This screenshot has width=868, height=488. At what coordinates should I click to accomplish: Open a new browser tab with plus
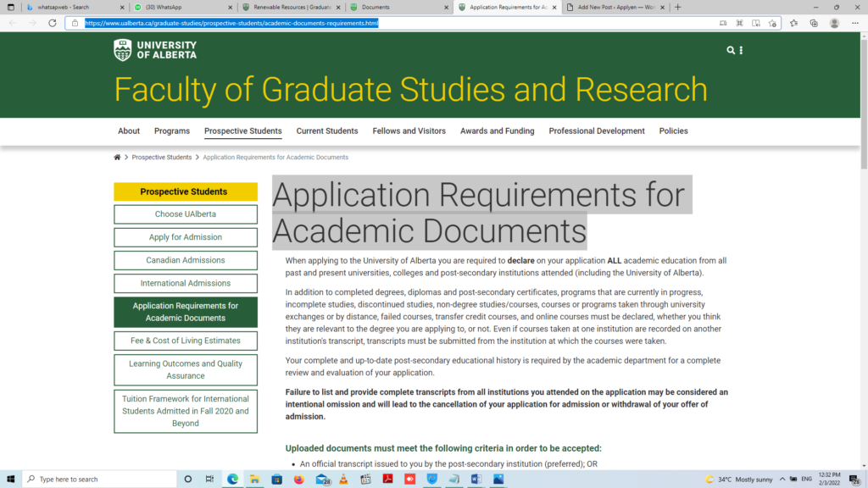[x=677, y=7]
